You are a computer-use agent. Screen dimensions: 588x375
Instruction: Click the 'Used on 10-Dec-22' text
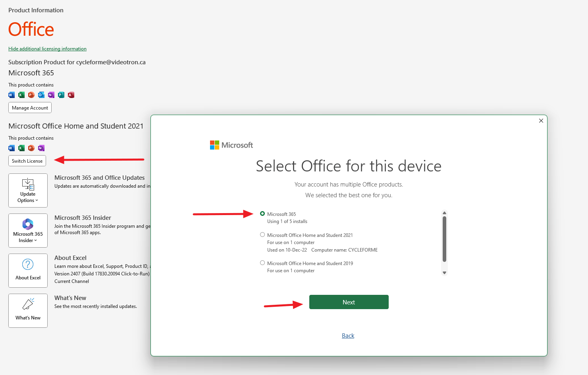click(x=287, y=250)
